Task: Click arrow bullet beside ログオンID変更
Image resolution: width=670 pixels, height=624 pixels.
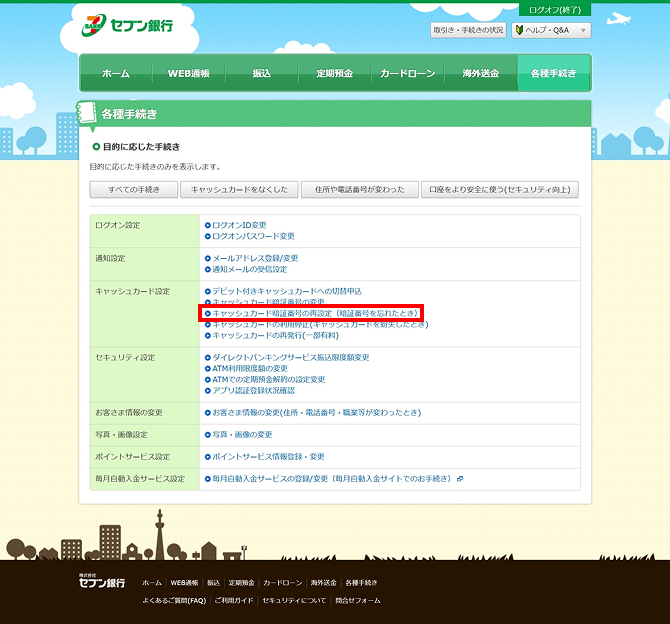Action: pos(207,225)
